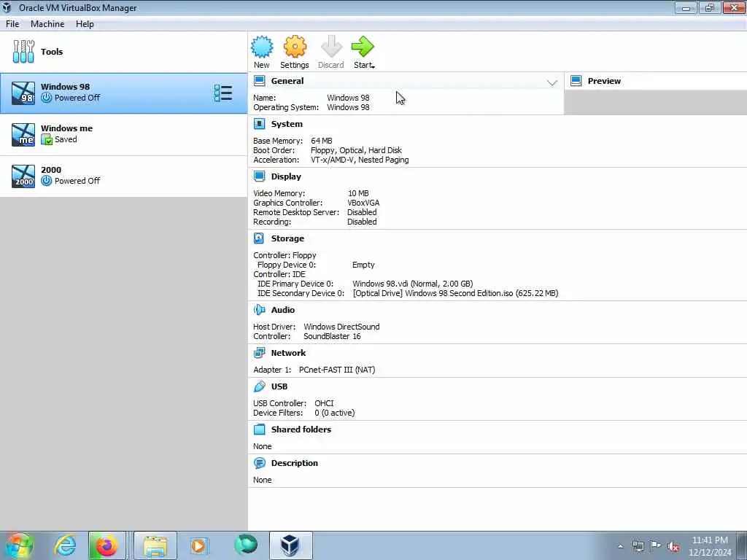The image size is (747, 560).
Task: Open Settings via the gear icon
Action: (x=295, y=47)
